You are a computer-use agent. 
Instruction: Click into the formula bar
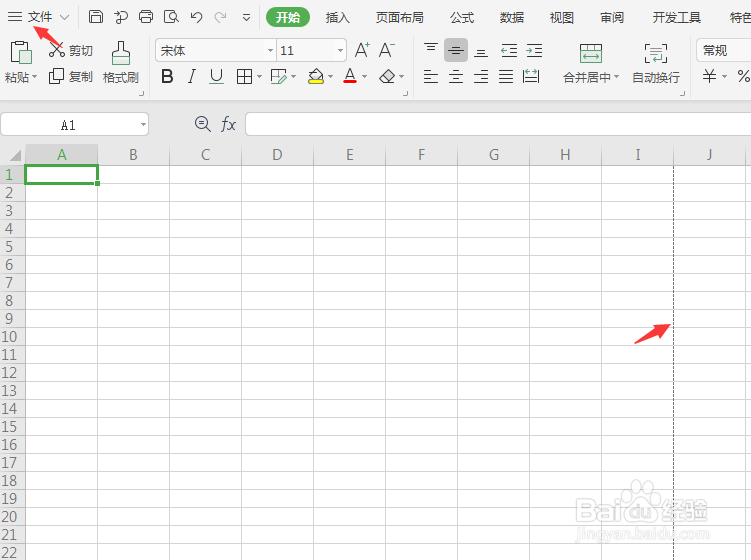(x=498, y=125)
